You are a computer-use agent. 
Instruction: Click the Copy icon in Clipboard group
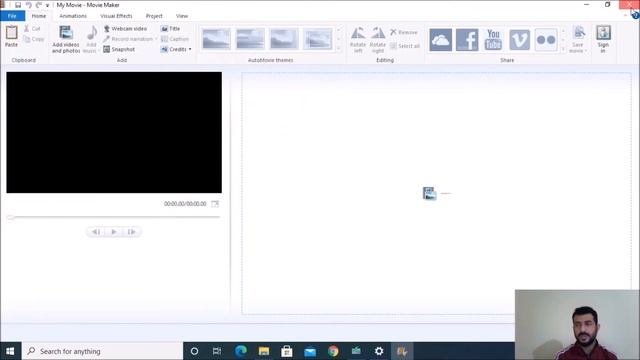point(27,39)
